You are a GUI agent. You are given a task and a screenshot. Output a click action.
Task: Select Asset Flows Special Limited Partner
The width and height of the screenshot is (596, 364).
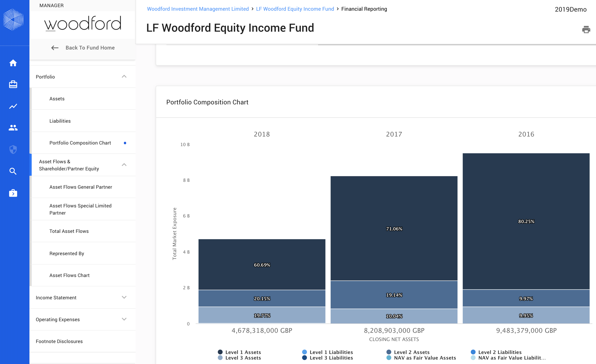(83, 209)
